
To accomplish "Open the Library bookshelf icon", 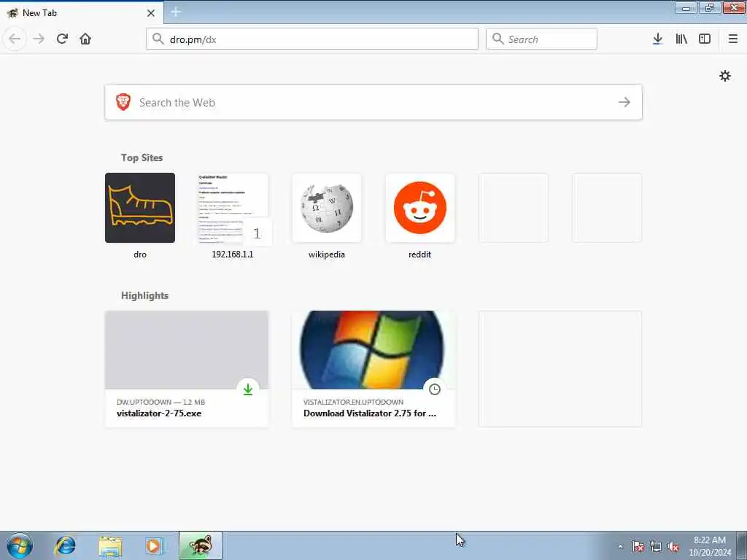I will (681, 39).
